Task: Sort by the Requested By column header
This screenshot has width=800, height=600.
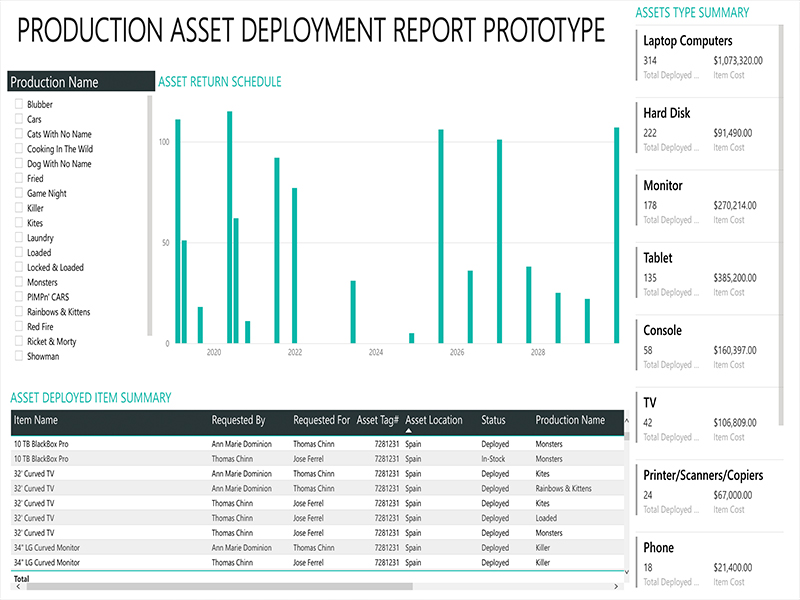Action: (x=238, y=420)
